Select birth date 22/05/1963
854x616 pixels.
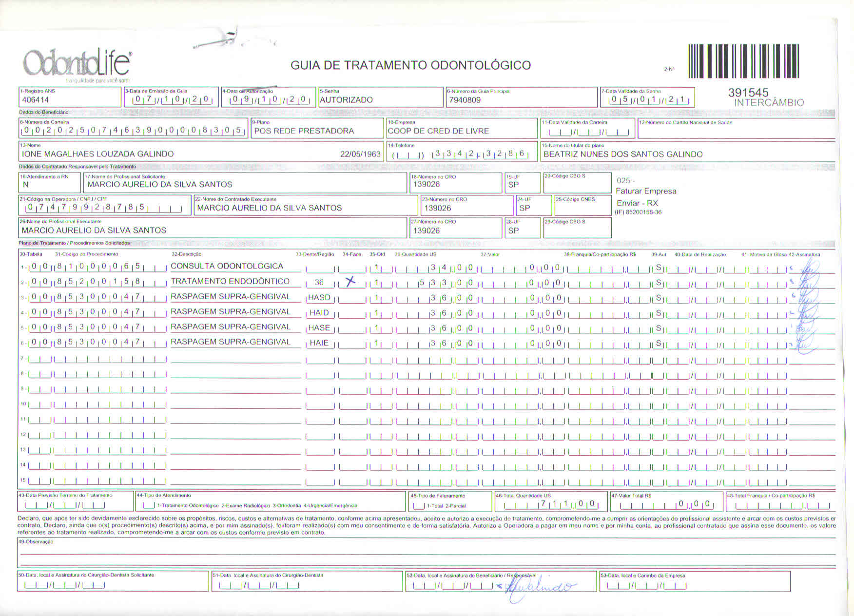point(360,154)
